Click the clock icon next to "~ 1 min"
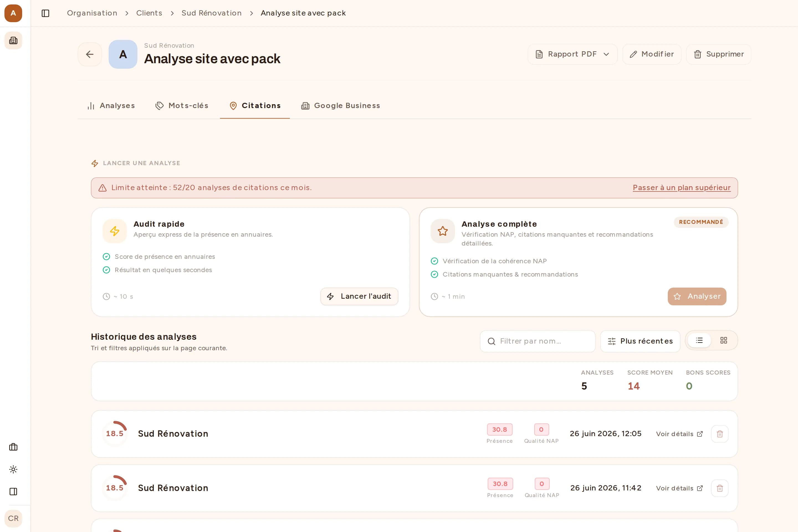798x532 pixels. pos(434,296)
